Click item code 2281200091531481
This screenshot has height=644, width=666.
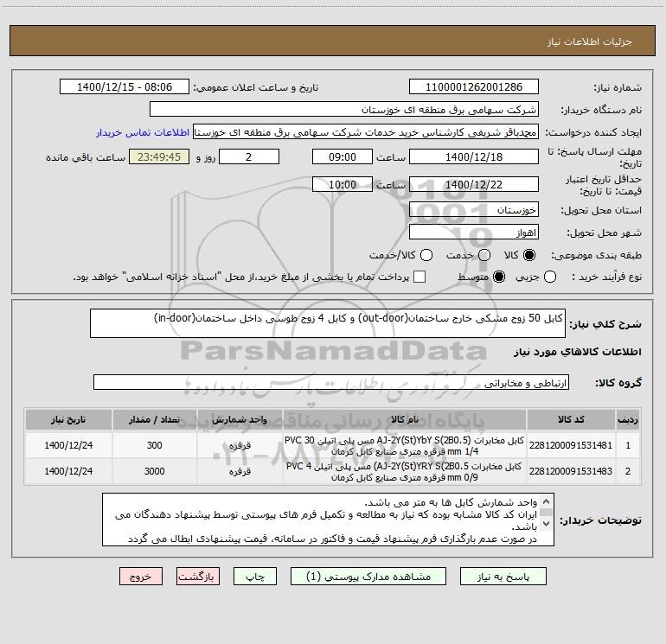point(571,445)
